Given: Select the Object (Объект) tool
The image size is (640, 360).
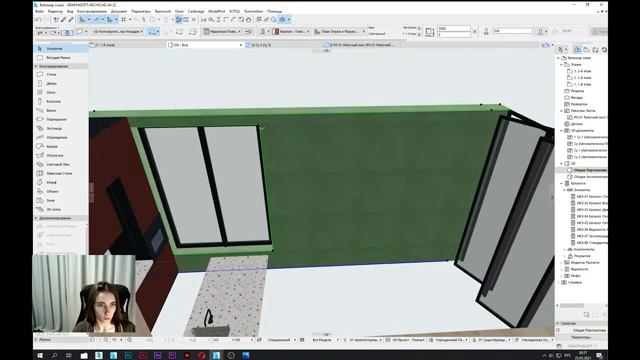Looking at the screenshot, I should point(60,191).
